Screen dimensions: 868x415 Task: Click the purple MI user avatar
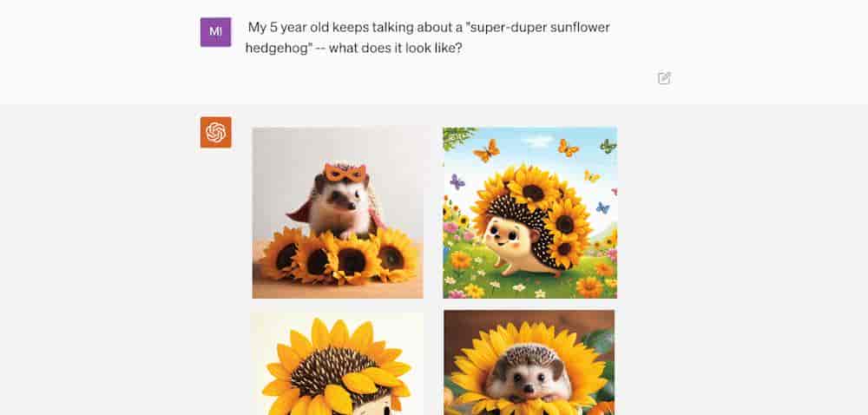[216, 32]
